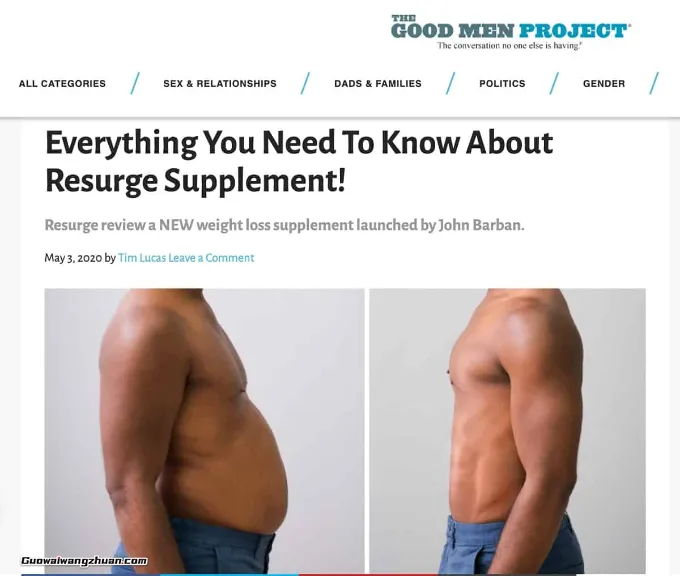The width and height of the screenshot is (680, 576).
Task: Click the Resurge review subtitle text
Action: [x=284, y=225]
